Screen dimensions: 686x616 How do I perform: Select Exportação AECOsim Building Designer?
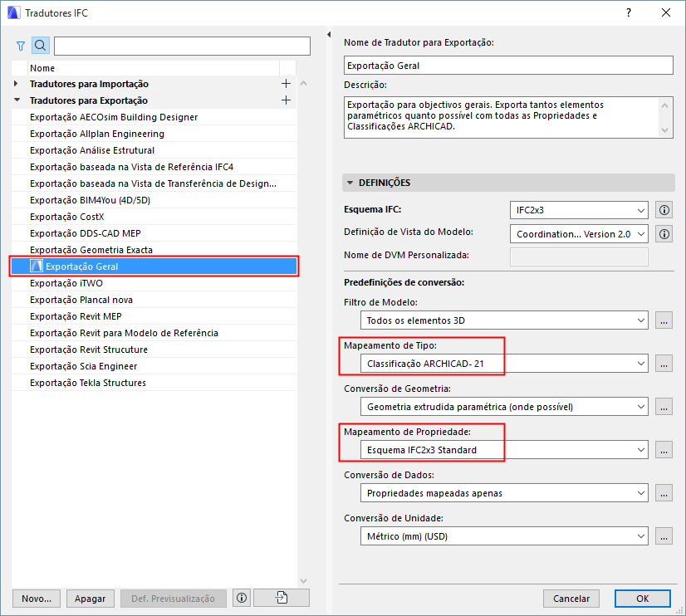tap(154, 117)
